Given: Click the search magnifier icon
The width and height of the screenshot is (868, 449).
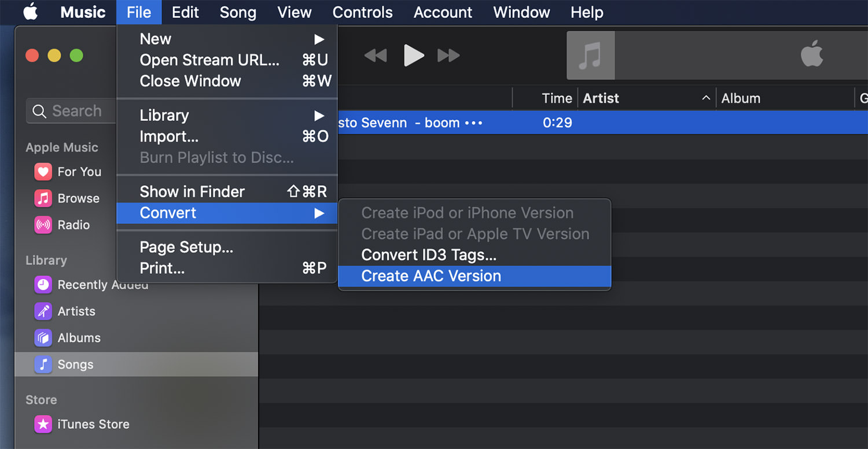Looking at the screenshot, I should 39,111.
